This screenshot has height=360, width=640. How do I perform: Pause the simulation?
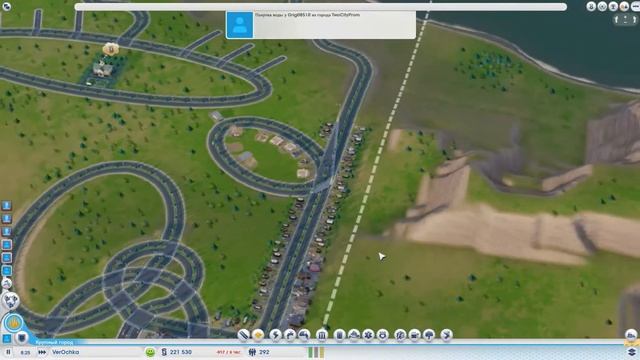(8, 352)
